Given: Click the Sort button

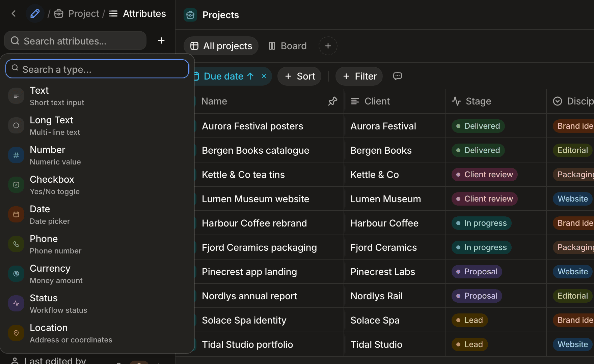Looking at the screenshot, I should coord(299,76).
